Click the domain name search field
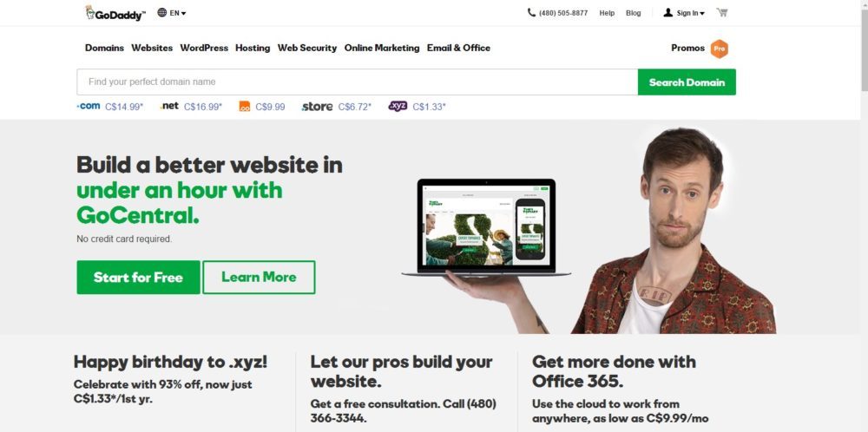 357,82
